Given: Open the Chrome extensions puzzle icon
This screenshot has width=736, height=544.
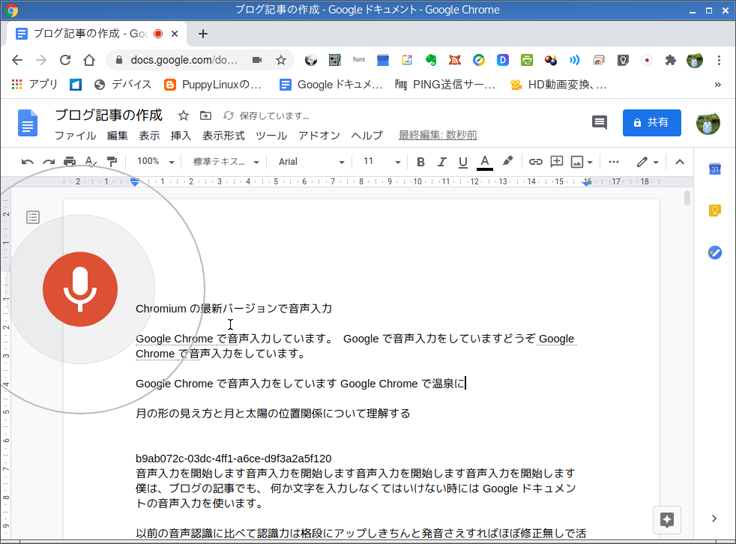Looking at the screenshot, I should click(x=670, y=60).
